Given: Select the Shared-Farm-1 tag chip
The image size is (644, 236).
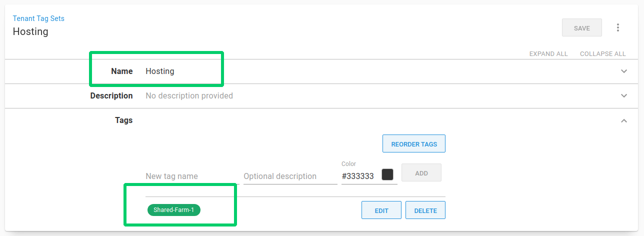Looking at the screenshot, I should point(174,210).
